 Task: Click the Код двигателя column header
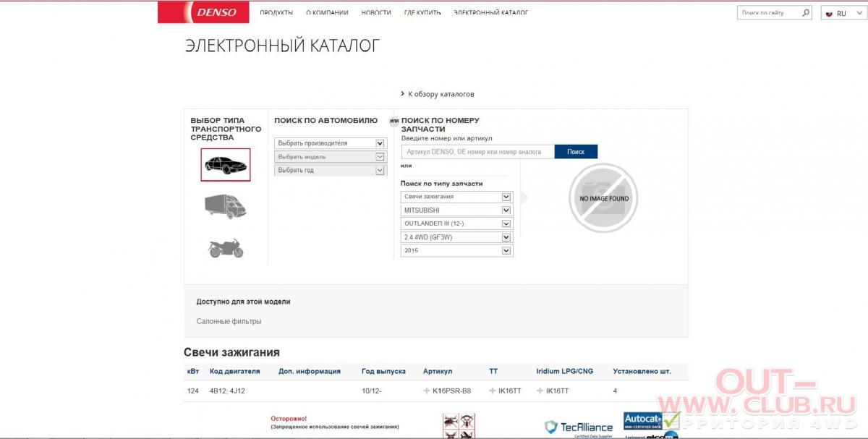click(234, 371)
